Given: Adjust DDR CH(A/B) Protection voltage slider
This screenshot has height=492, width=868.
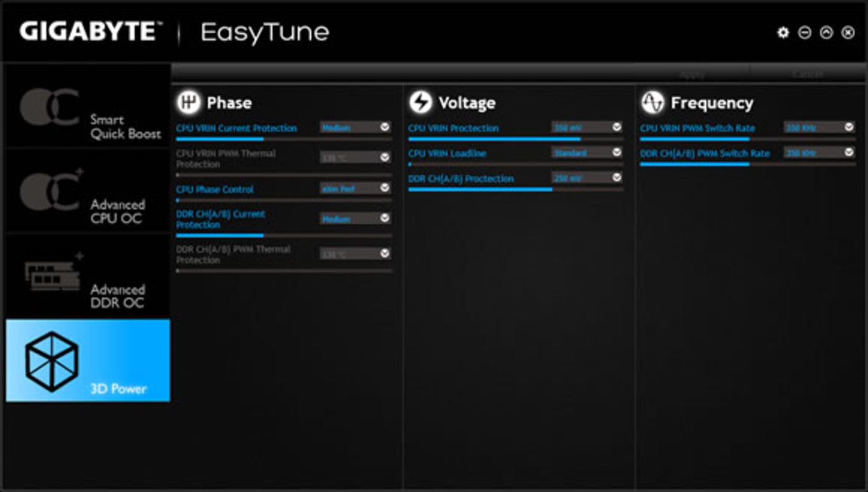Looking at the screenshot, I should (x=516, y=189).
